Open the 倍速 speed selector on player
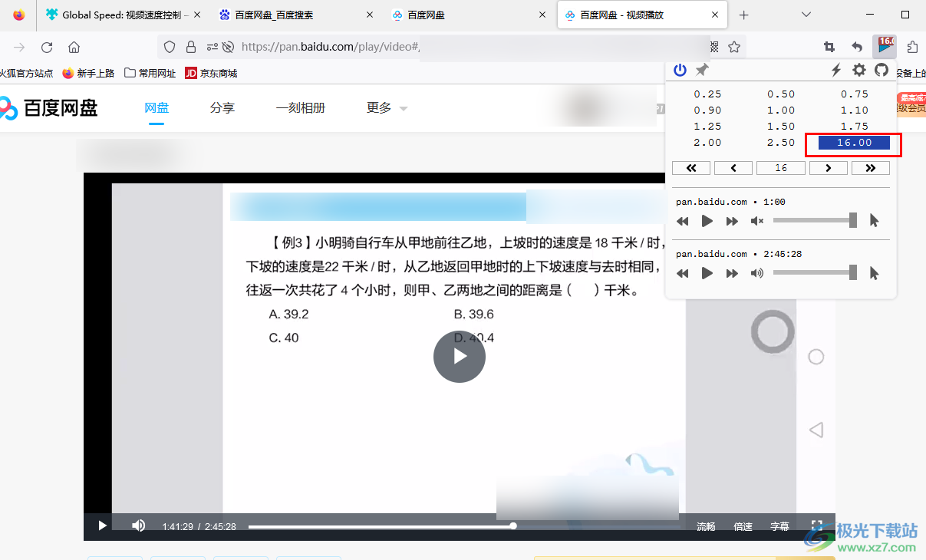The width and height of the screenshot is (926, 560). tap(743, 526)
